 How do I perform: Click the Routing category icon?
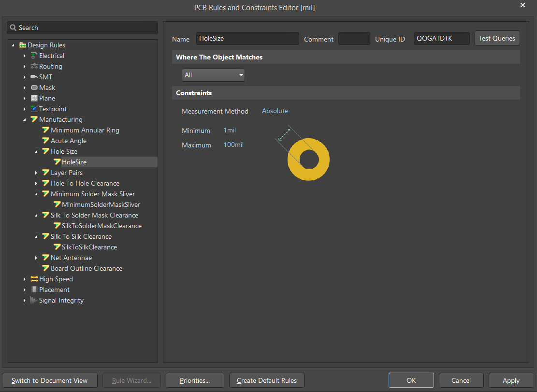(x=34, y=66)
